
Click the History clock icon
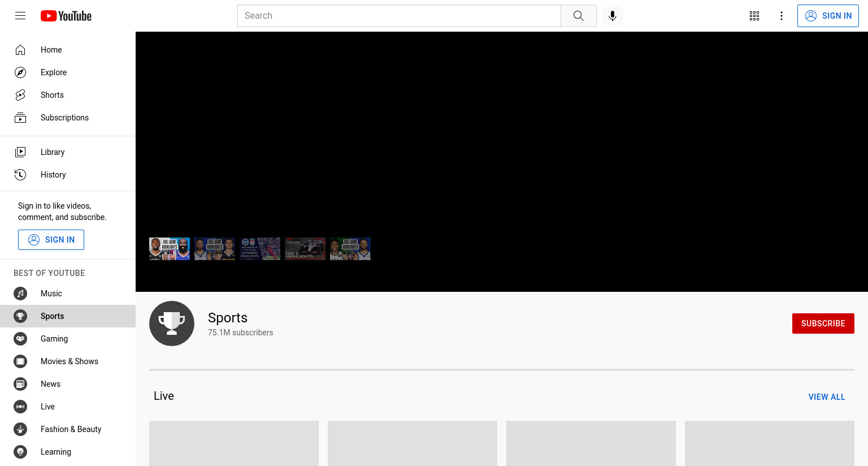(20, 175)
